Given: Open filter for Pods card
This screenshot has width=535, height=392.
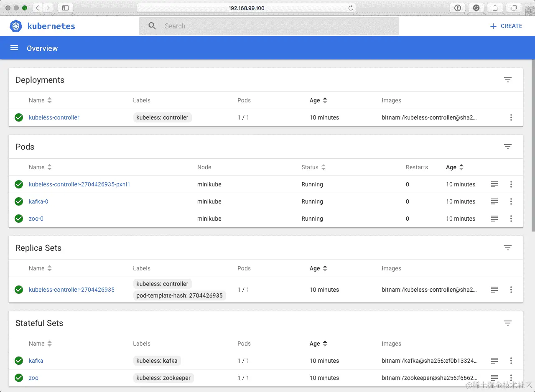Looking at the screenshot, I should coord(508,147).
